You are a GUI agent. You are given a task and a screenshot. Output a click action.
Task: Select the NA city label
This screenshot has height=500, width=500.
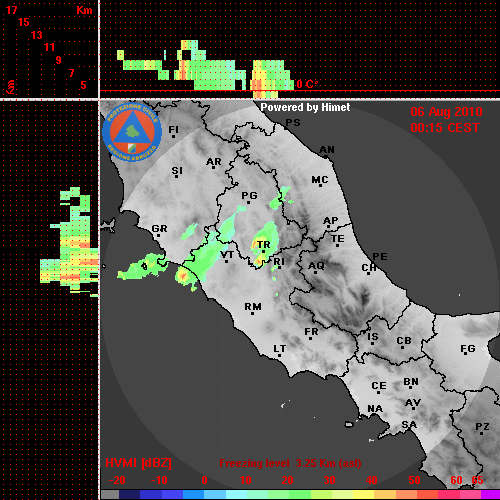click(x=375, y=409)
